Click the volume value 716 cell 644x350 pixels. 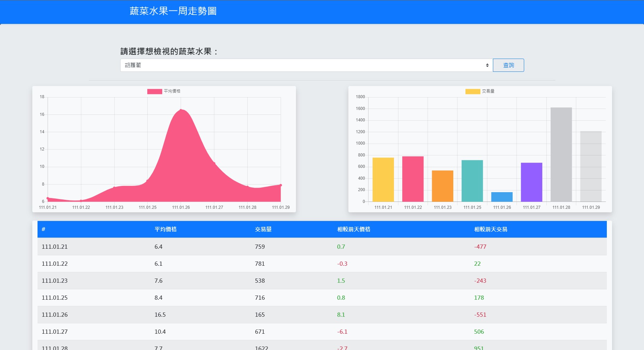pos(260,298)
